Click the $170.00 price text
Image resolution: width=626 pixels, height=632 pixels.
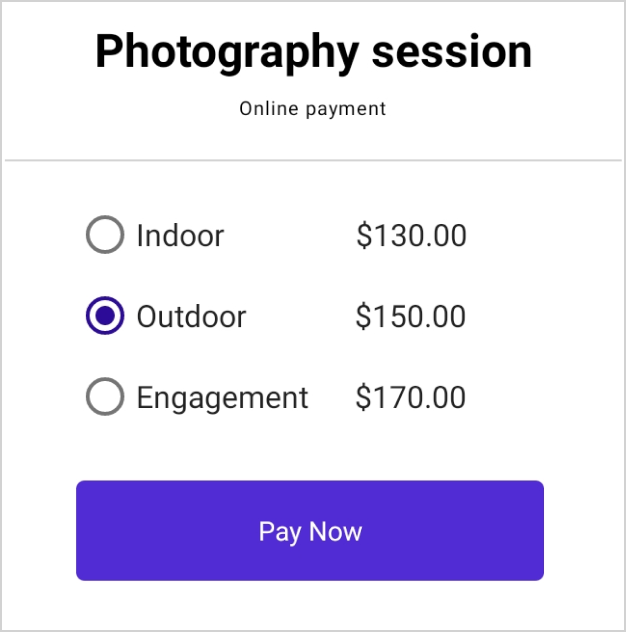(411, 397)
